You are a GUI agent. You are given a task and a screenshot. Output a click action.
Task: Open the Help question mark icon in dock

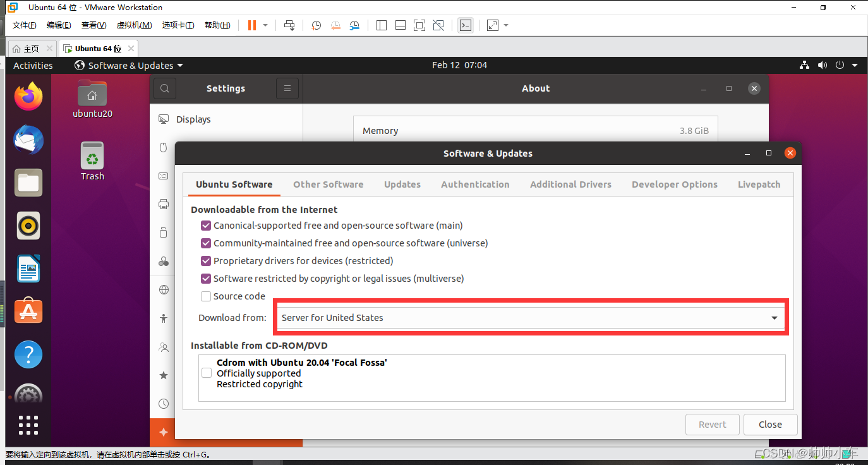click(x=28, y=354)
